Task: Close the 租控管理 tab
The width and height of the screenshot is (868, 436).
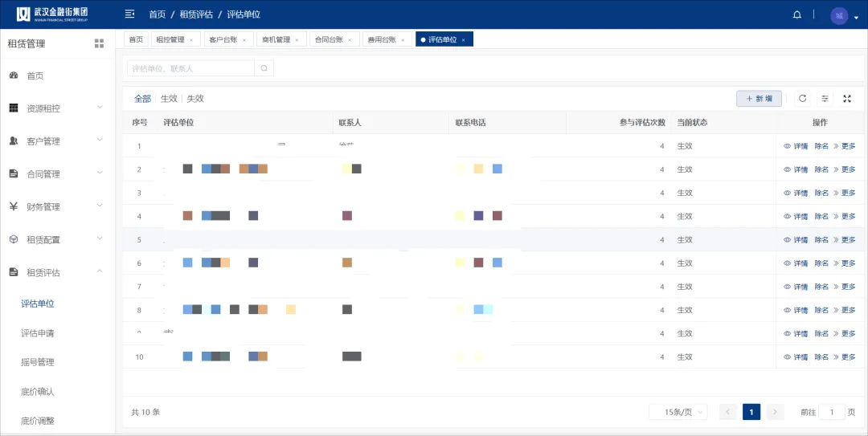Action: coord(191,40)
